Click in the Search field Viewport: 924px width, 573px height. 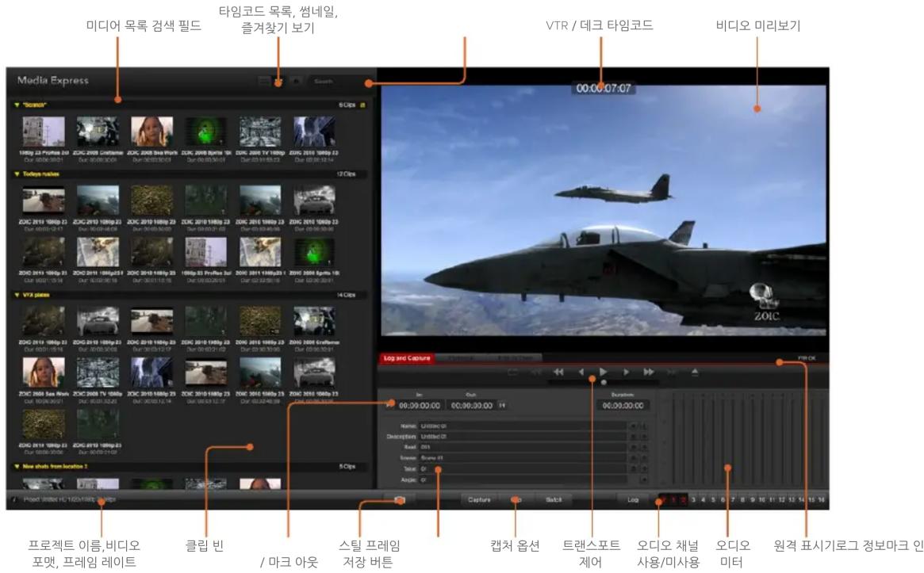tap(338, 82)
